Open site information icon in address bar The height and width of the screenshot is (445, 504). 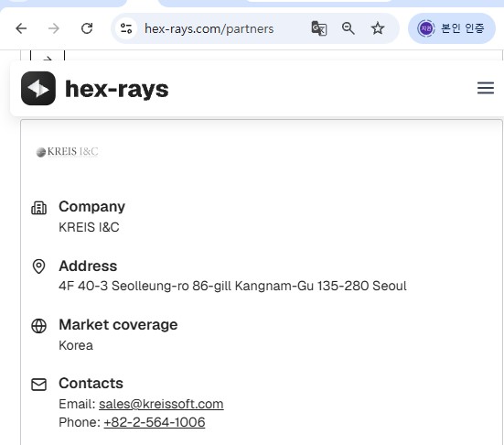pyautogui.click(x=126, y=28)
